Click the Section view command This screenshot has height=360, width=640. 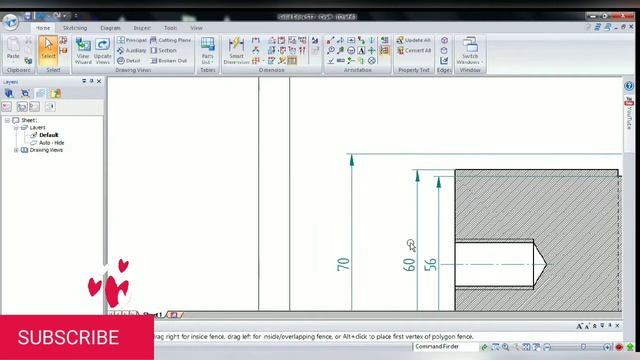click(x=163, y=50)
